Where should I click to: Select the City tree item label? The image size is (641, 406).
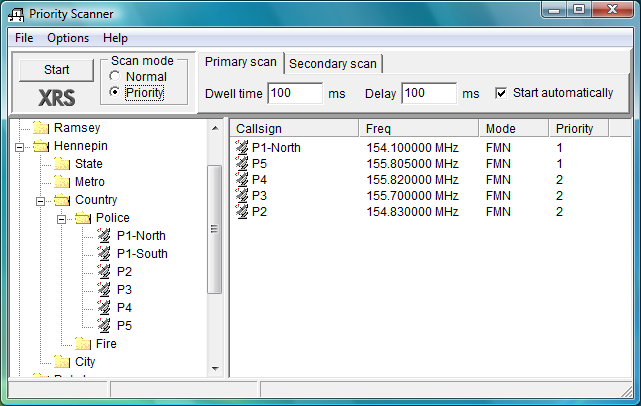[85, 362]
